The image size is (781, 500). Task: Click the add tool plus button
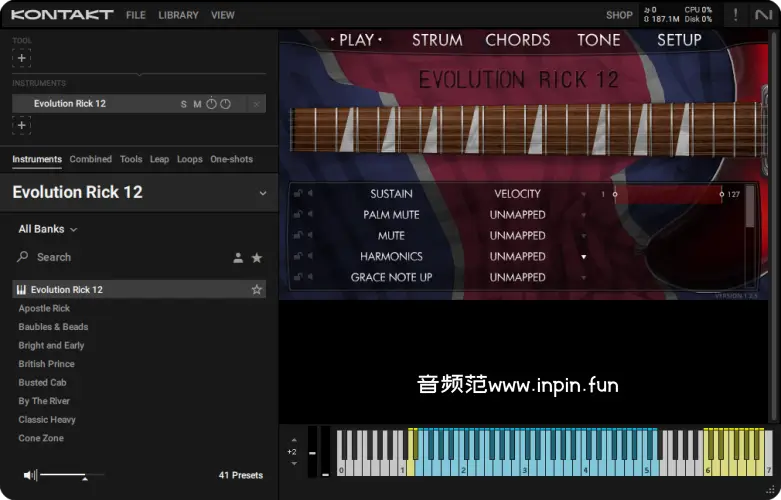[22, 59]
